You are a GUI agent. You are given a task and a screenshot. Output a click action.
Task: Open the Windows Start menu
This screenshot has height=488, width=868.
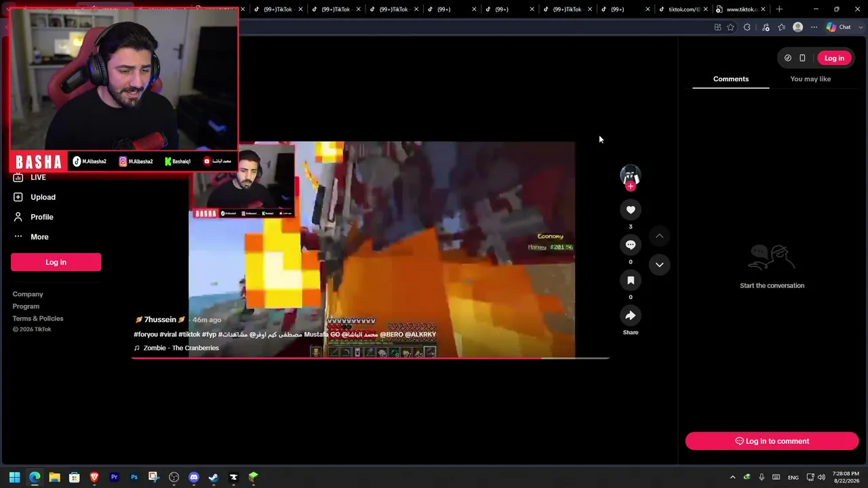click(14, 477)
